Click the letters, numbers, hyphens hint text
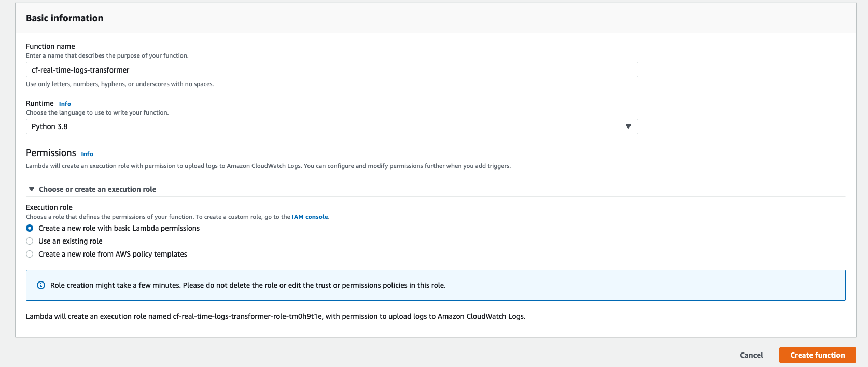868x367 pixels. (x=120, y=84)
